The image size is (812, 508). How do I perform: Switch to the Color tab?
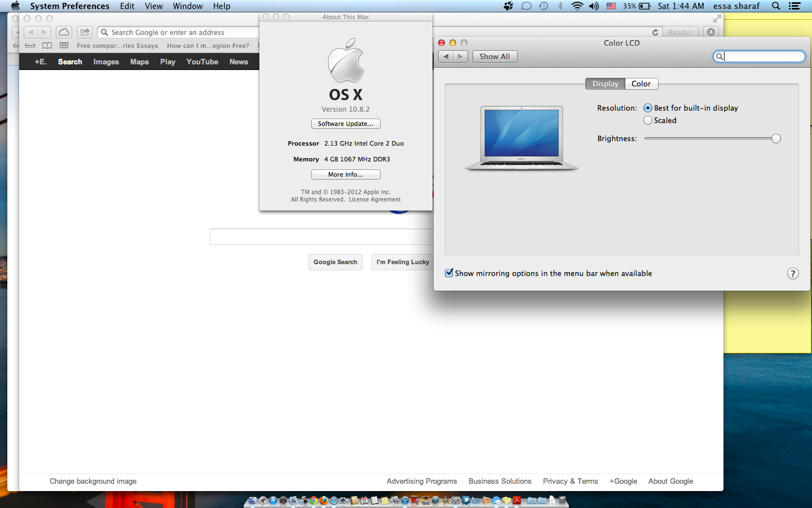point(641,84)
